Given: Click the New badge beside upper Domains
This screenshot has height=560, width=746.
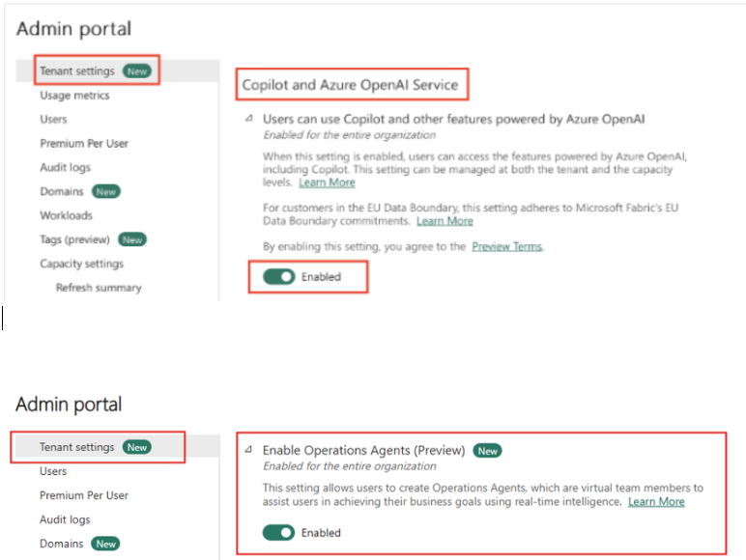Looking at the screenshot, I should click(106, 191).
